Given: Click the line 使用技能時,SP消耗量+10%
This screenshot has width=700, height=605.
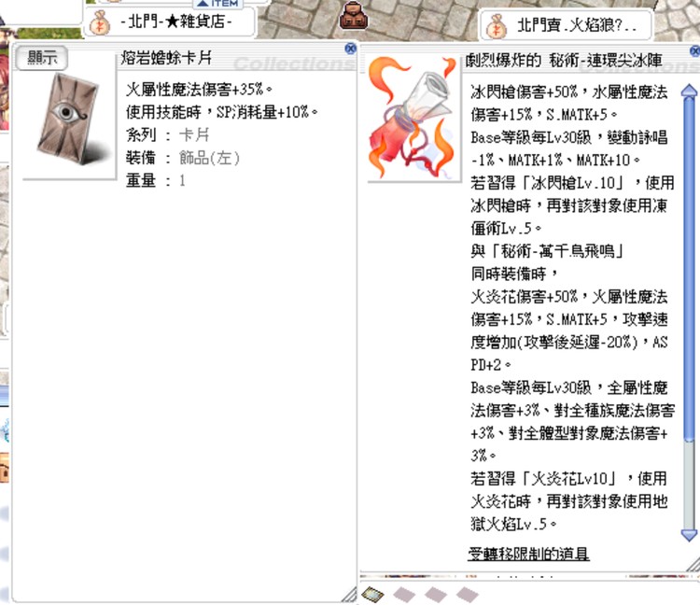Looking at the screenshot, I should tap(222, 112).
